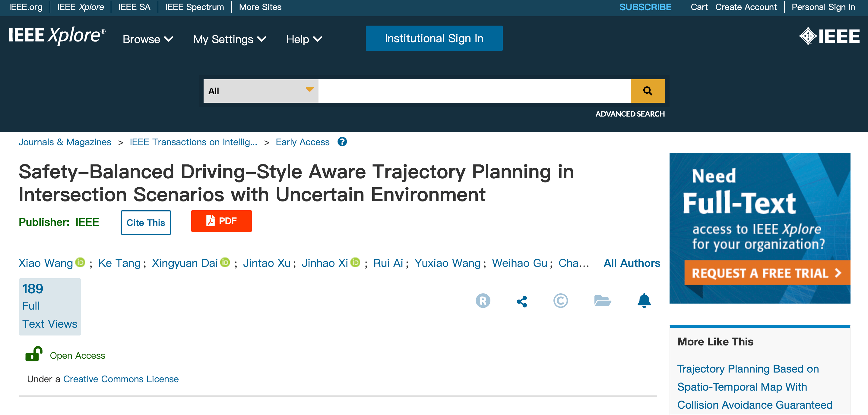Download the article PDF

coord(221,221)
